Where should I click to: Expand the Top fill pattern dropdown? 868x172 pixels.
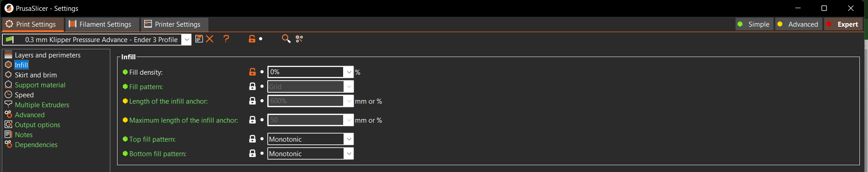[349, 139]
